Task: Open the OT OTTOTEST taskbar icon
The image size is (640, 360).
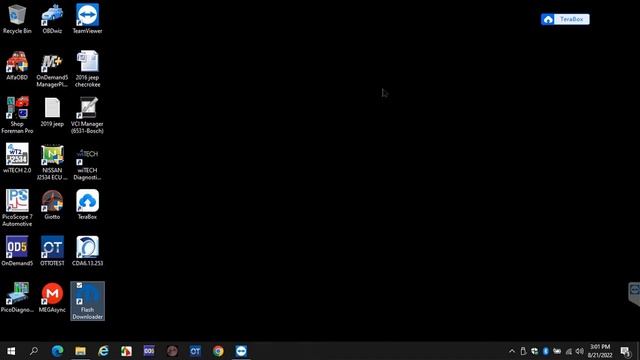Action: (x=195, y=351)
